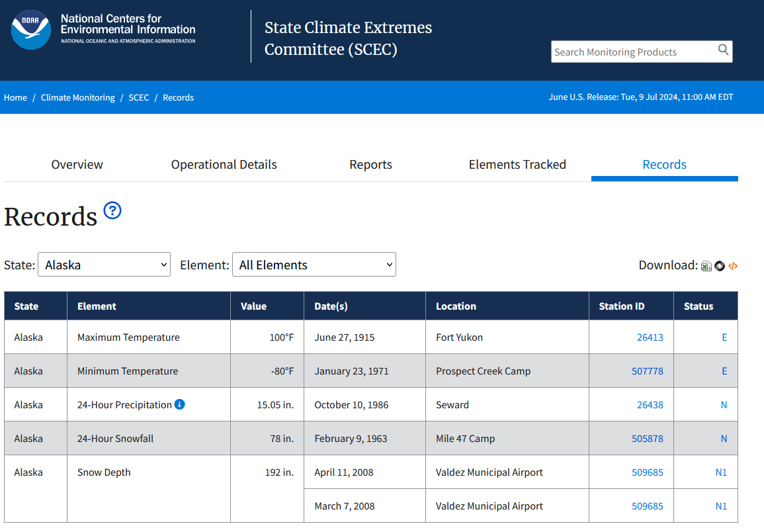Screen dimensions: 764x532
Task: Download records in JSON format icon
Action: (720, 266)
